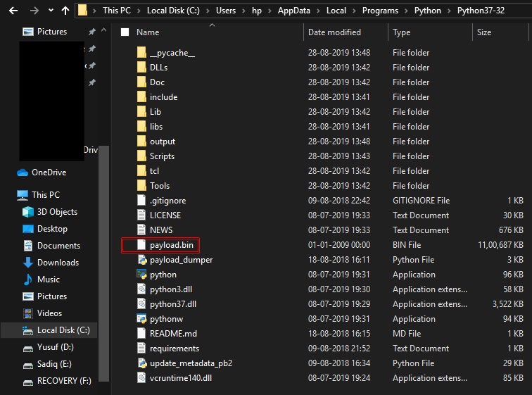The width and height of the screenshot is (532, 395).
Task: Expand chevron after This PC in address bar
Action: pos(139,11)
